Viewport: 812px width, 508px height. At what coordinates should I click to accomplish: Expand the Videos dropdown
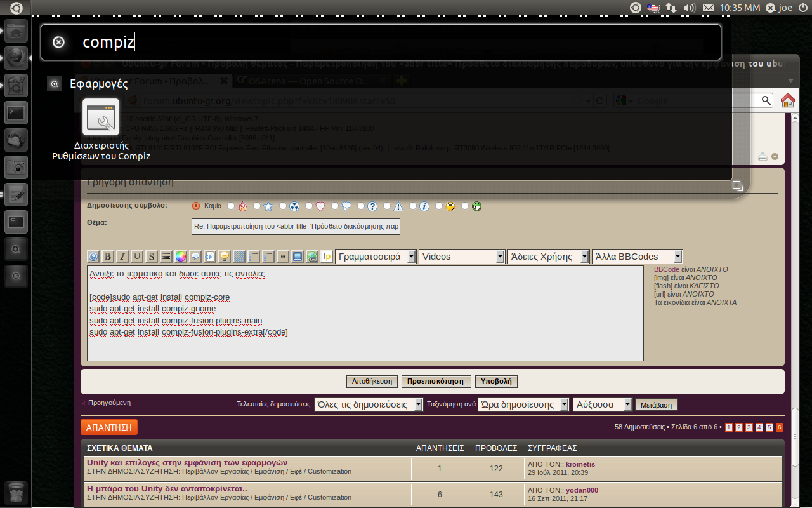point(462,257)
